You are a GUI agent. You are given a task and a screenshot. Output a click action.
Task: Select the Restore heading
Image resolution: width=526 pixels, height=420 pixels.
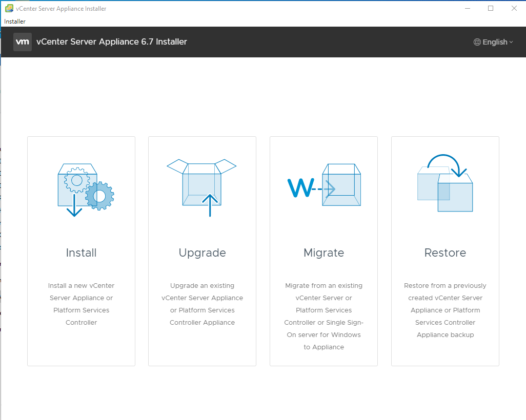445,253
